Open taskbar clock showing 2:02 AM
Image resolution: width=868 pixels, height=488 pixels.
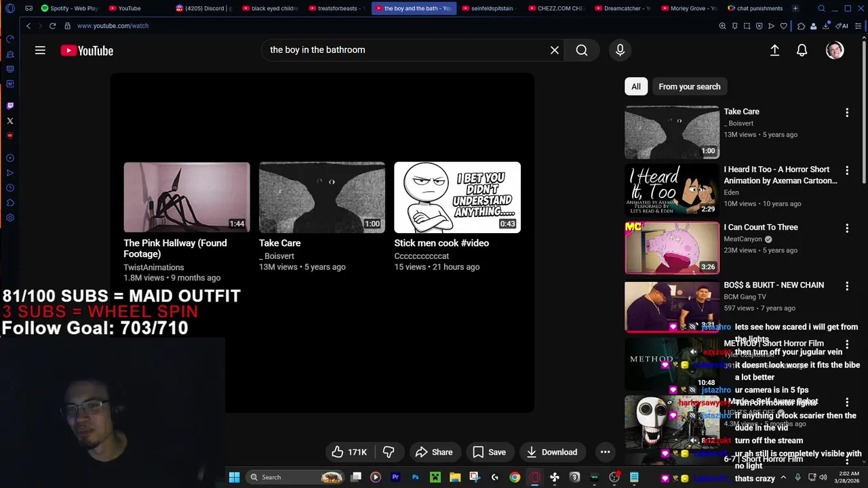pyautogui.click(x=846, y=477)
